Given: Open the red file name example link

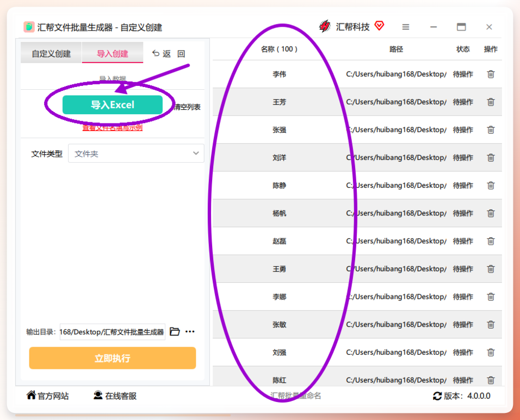Looking at the screenshot, I should pyautogui.click(x=113, y=128).
